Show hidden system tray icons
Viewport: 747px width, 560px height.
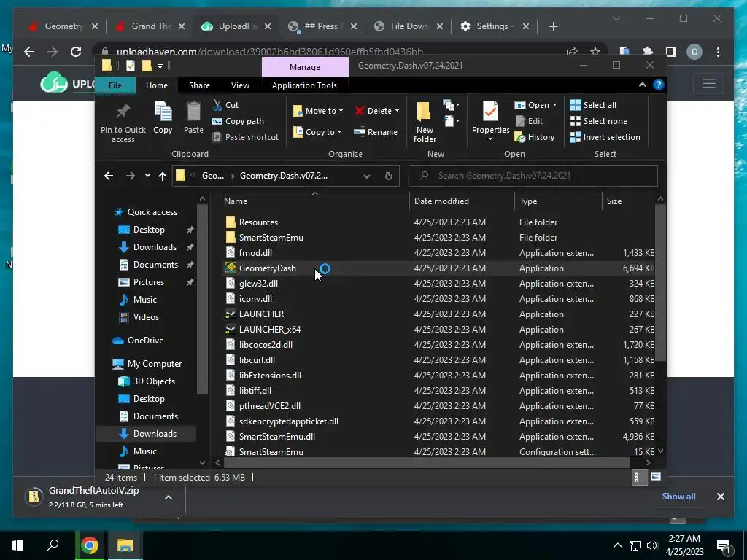click(x=617, y=545)
